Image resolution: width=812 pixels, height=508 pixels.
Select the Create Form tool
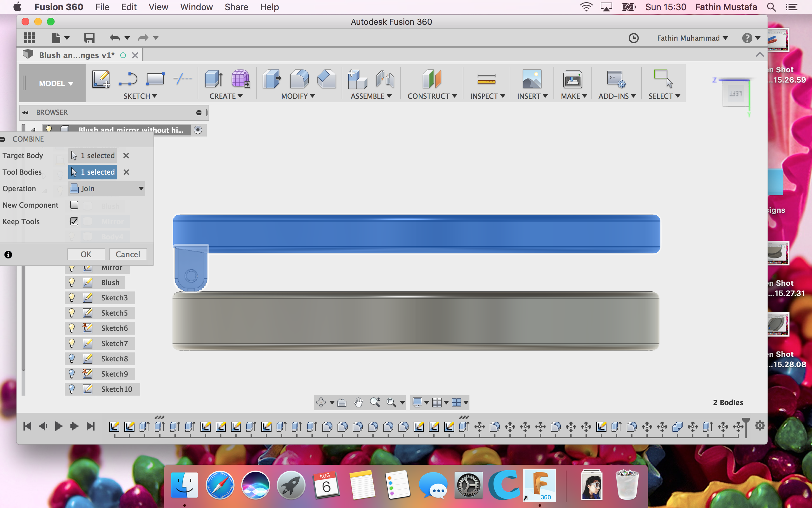[x=240, y=79]
